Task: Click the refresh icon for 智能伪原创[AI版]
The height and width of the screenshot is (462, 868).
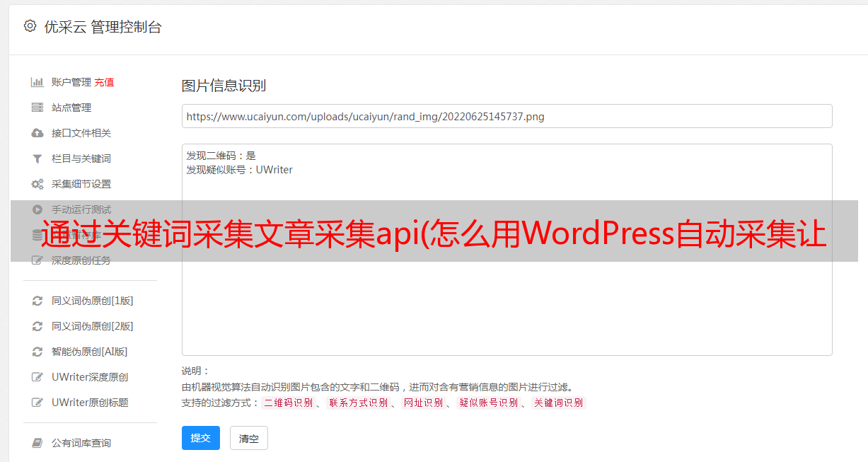Action: point(37,352)
